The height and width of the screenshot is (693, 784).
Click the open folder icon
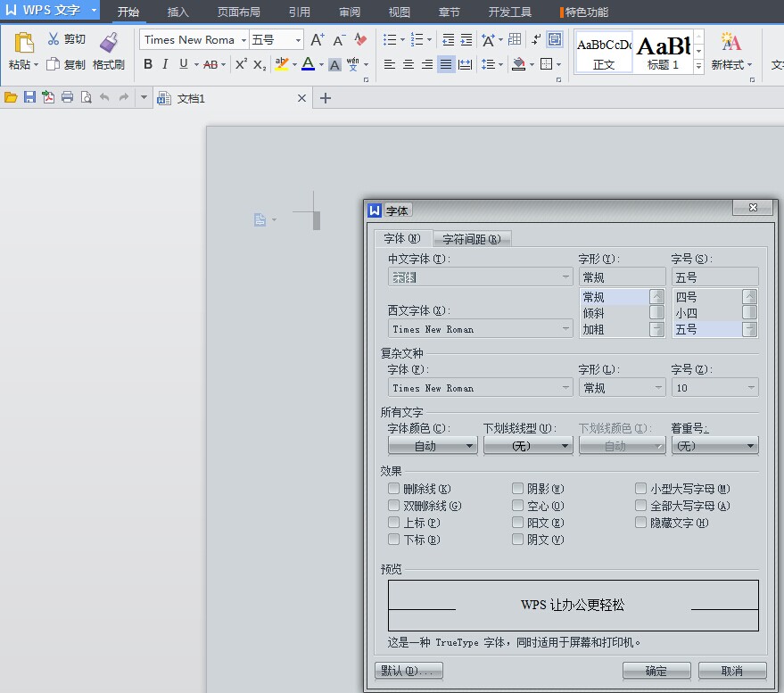(x=11, y=97)
